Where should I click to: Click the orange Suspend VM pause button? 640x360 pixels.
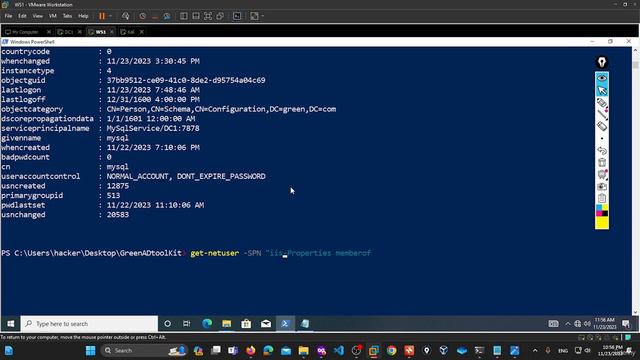tap(102, 16)
